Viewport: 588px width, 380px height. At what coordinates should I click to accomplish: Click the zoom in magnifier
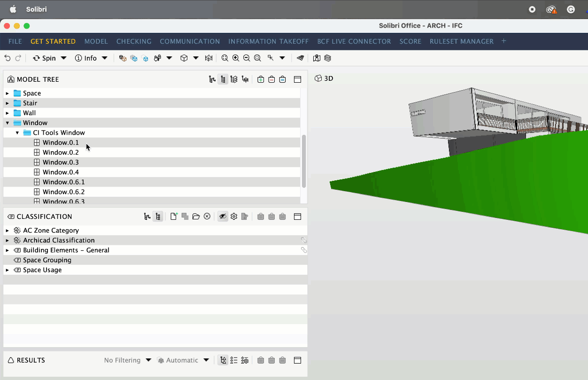[236, 58]
